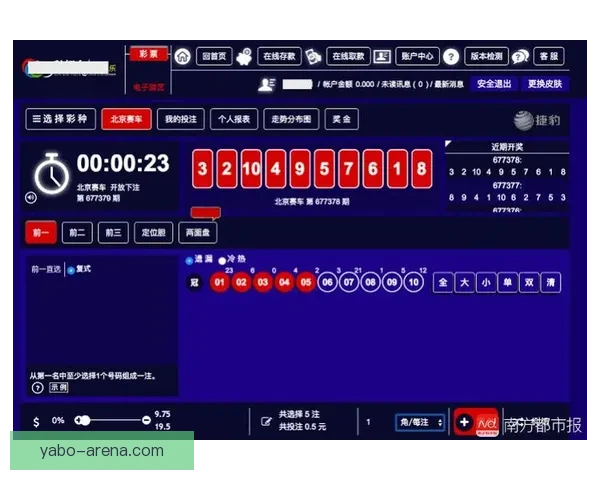Open 在线取款 online withdrawal
600x480 pixels.
coord(348,57)
